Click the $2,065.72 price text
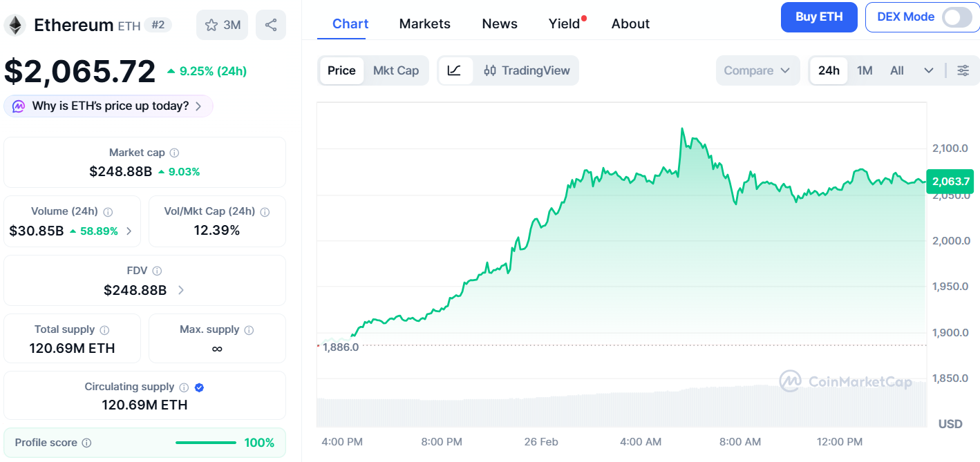980x462 pixels. (80, 72)
